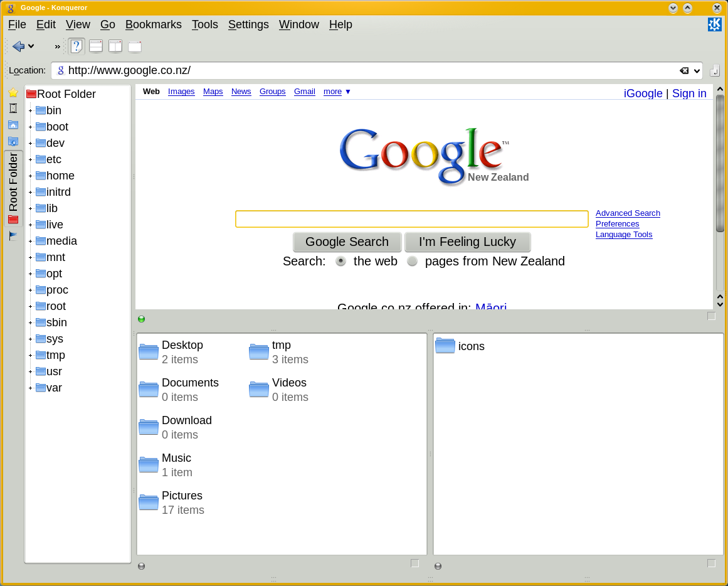Activate the bottom-left file pane indicator
The height and width of the screenshot is (586, 728).
pyautogui.click(x=142, y=566)
